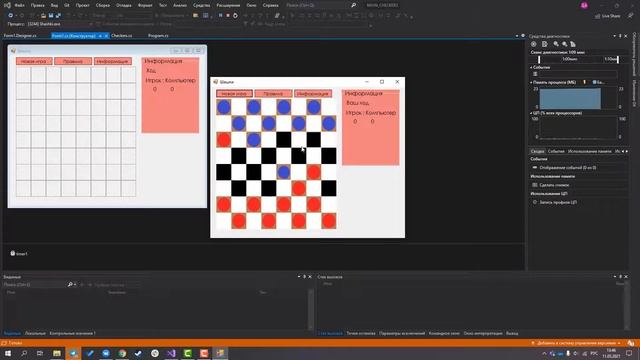Save the current file in toolbar
The width and height of the screenshot is (640, 360).
pyautogui.click(x=51, y=16)
